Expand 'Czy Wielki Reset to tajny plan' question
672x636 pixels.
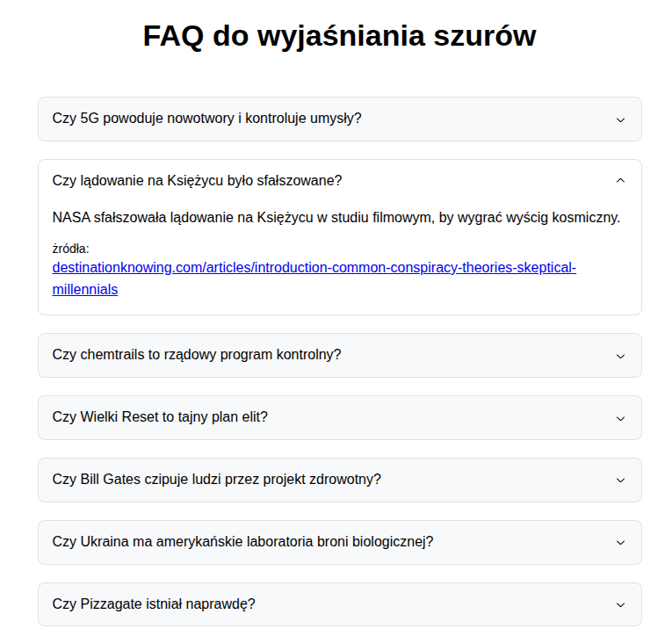(x=160, y=417)
